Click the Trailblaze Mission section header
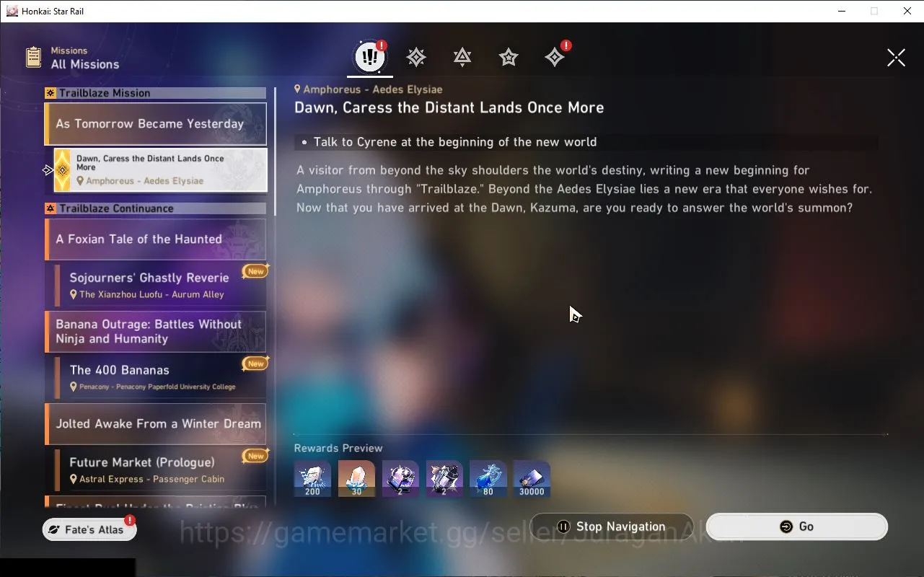 [x=156, y=93]
